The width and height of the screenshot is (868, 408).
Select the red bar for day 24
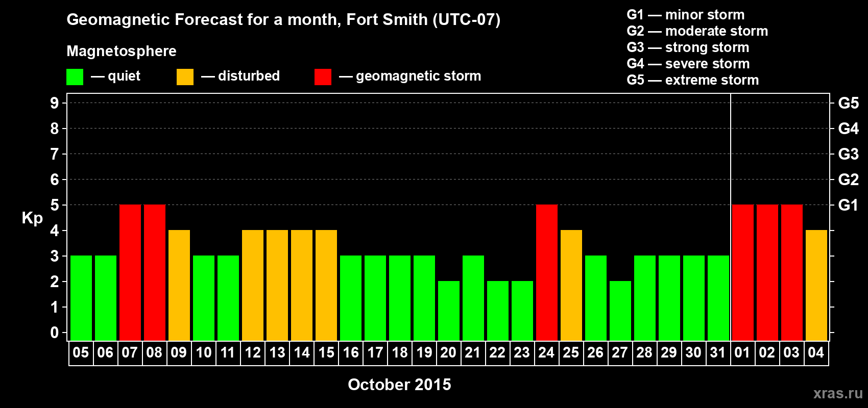547,273
